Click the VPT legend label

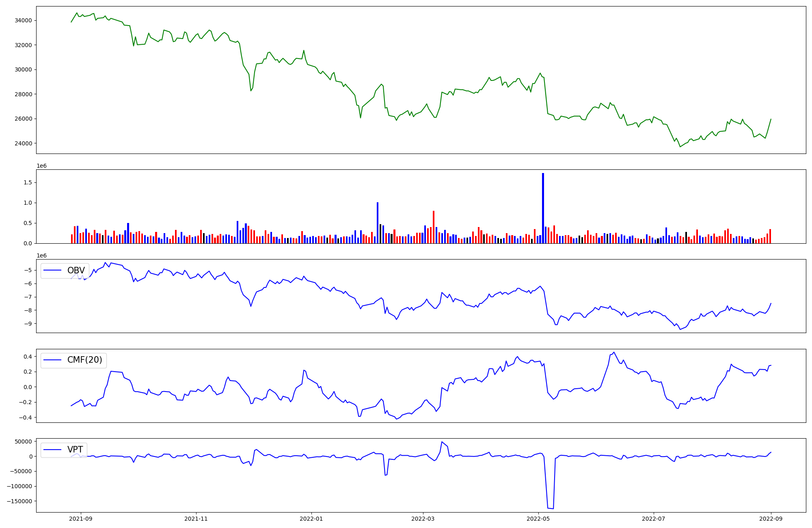(x=75, y=450)
